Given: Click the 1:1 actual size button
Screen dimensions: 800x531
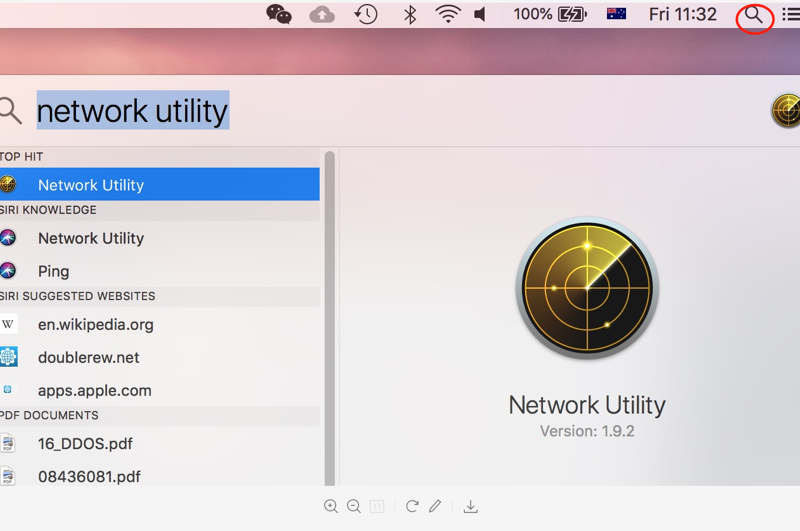Looking at the screenshot, I should 377,506.
